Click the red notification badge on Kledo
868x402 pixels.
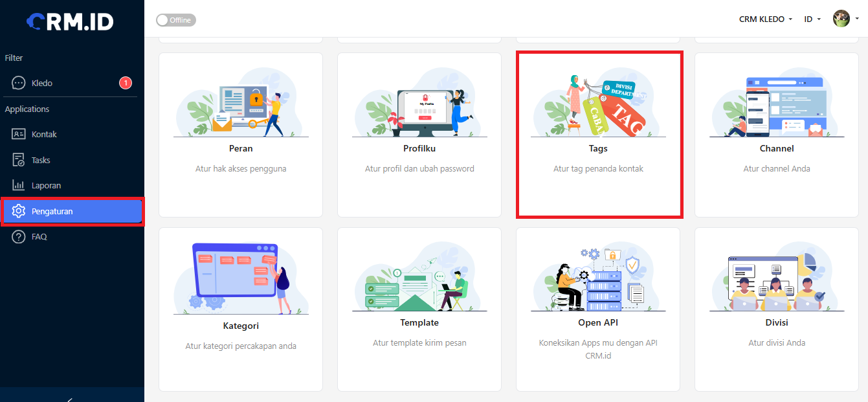click(x=126, y=83)
